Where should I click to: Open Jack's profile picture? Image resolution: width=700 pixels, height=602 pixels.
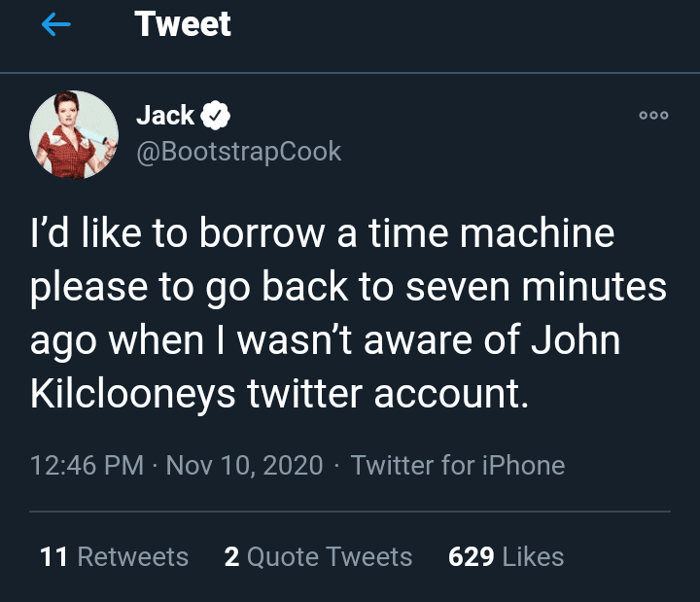[x=74, y=135]
